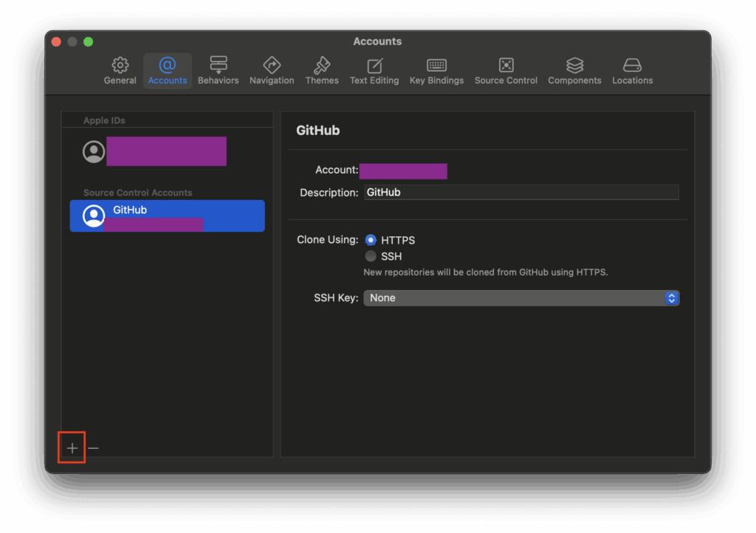Click the 'Apple IDs' section header
The height and width of the screenshot is (533, 756).
pyautogui.click(x=104, y=120)
